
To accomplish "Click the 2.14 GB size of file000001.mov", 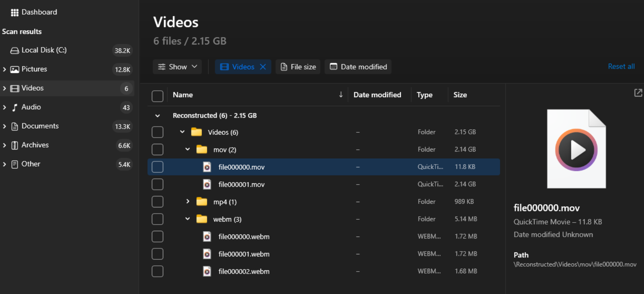I will (465, 184).
